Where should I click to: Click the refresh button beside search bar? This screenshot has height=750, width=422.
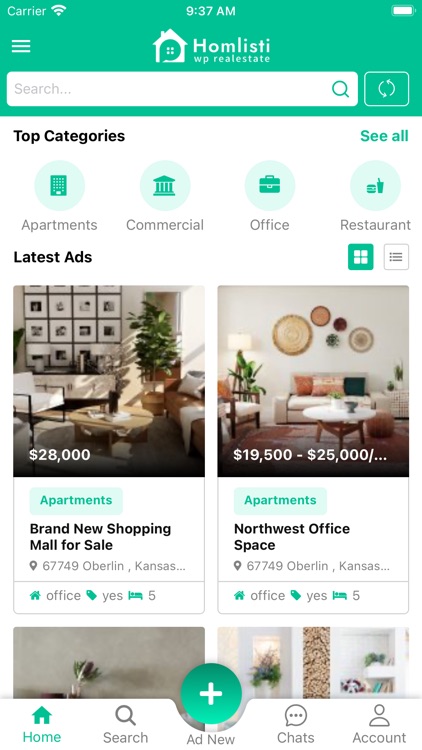(x=387, y=89)
